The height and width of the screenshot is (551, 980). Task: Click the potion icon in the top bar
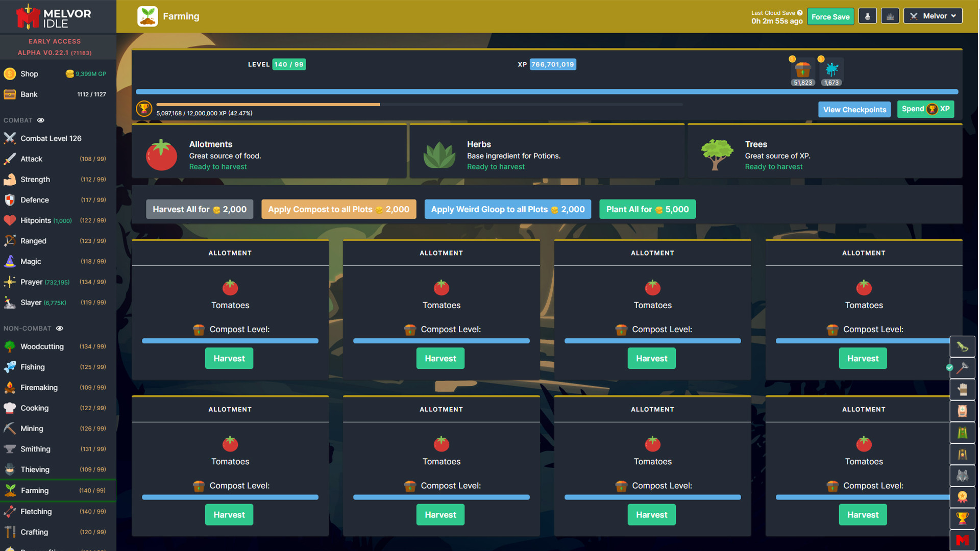[x=867, y=15]
